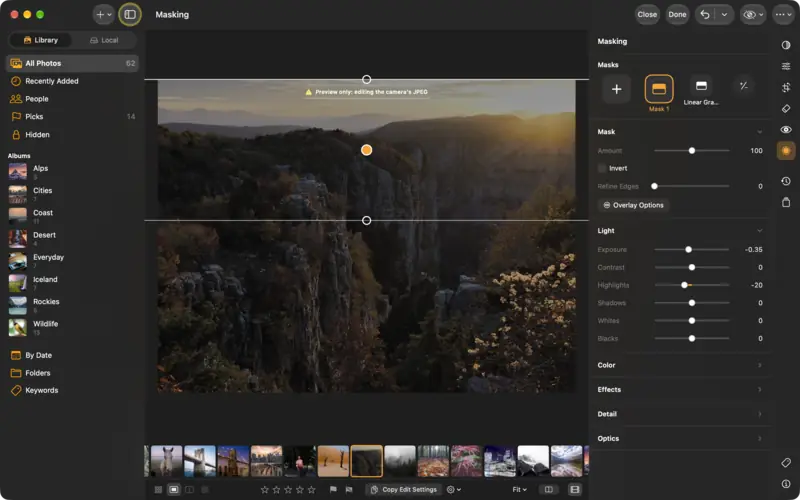Switch to compare view mode
This screenshot has width=800, height=500.
pos(189,489)
